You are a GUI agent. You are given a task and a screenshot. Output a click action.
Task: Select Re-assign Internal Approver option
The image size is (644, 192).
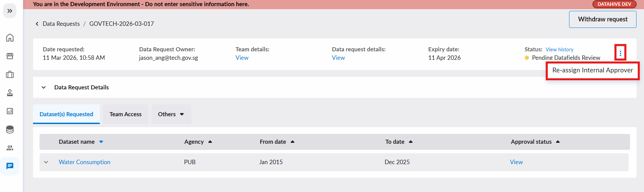click(593, 70)
